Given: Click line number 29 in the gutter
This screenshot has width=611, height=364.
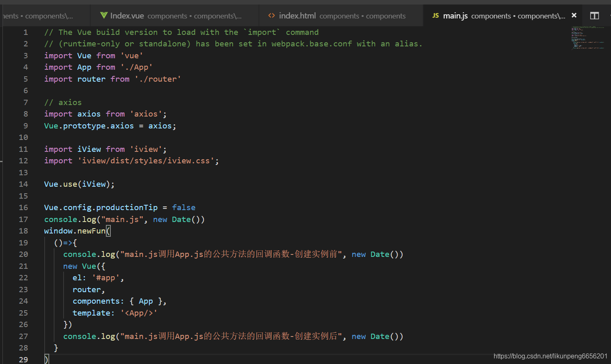Looking at the screenshot, I should coord(23,359).
